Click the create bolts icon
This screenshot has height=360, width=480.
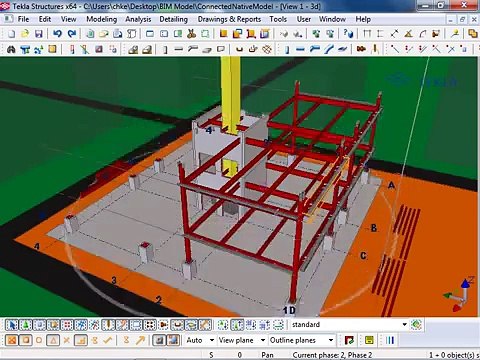[361, 49]
